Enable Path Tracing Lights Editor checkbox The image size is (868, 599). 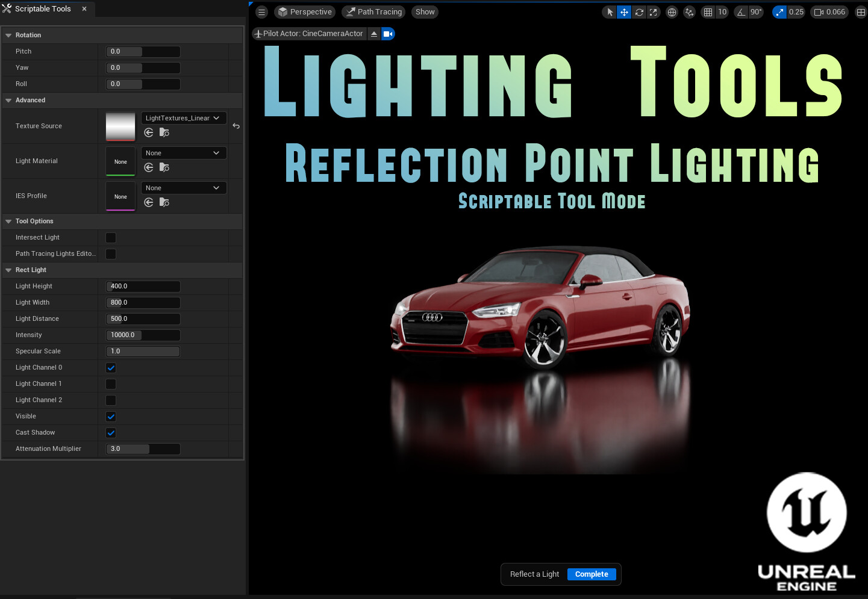tap(111, 254)
